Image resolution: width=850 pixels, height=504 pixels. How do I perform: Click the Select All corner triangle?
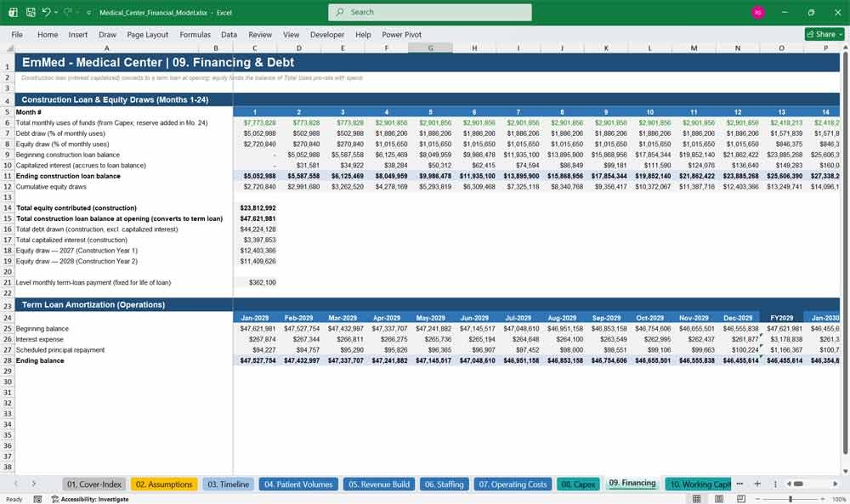(8, 48)
